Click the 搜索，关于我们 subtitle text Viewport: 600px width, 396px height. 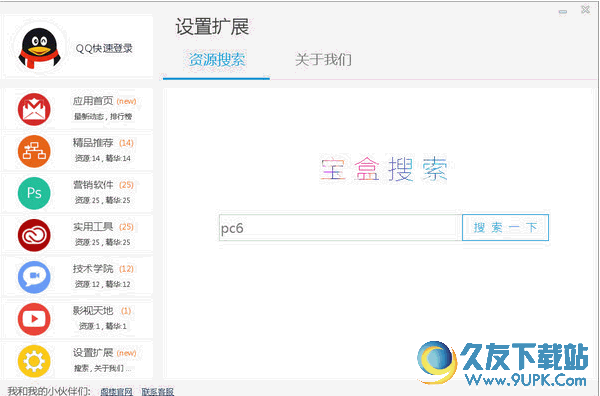pos(103,368)
